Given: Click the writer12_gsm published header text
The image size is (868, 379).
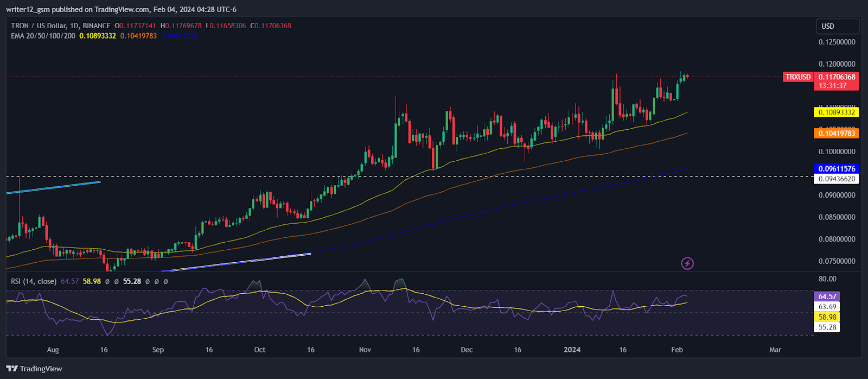Looking at the screenshot, I should [x=122, y=9].
